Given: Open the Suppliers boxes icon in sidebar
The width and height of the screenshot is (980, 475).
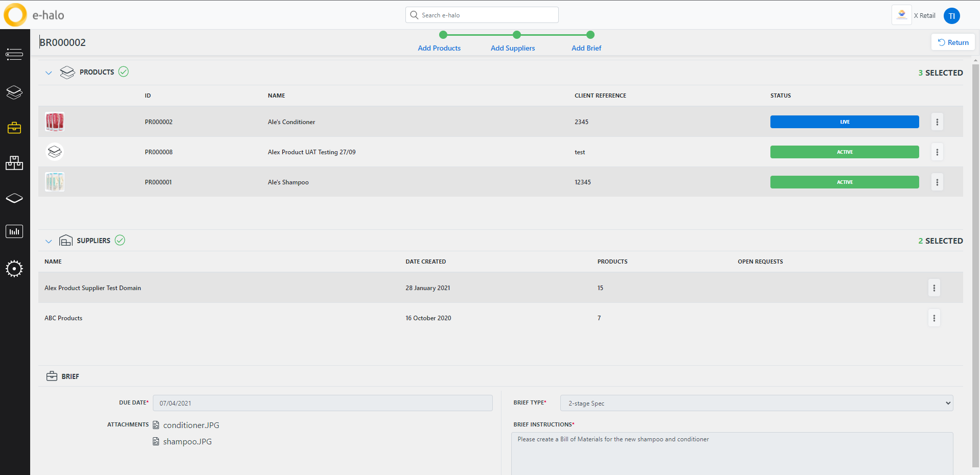Looking at the screenshot, I should tap(14, 162).
